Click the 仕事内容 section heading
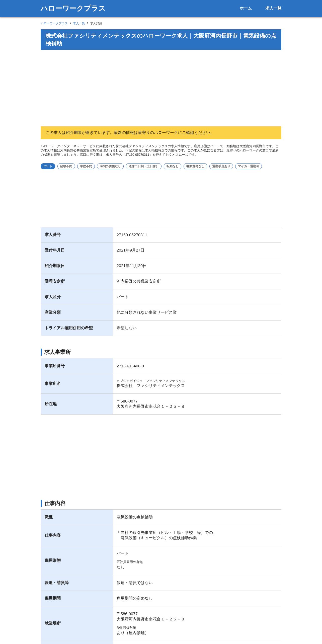 (55, 503)
